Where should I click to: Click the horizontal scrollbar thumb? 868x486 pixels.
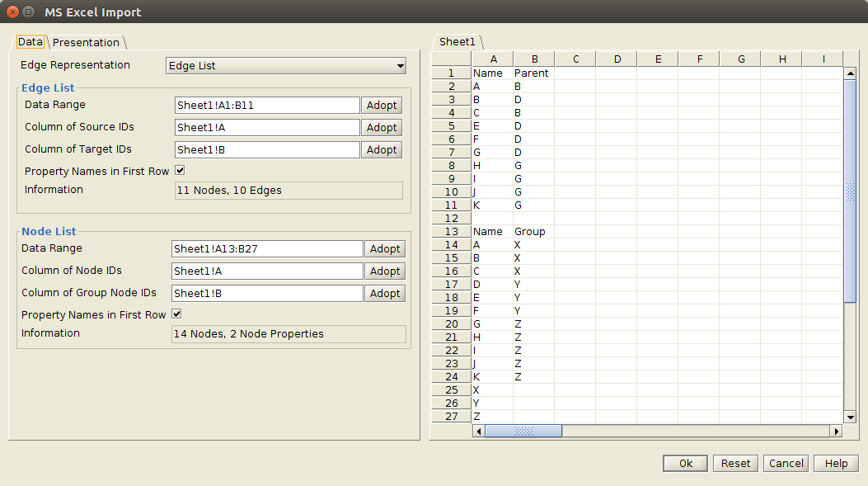(x=523, y=432)
